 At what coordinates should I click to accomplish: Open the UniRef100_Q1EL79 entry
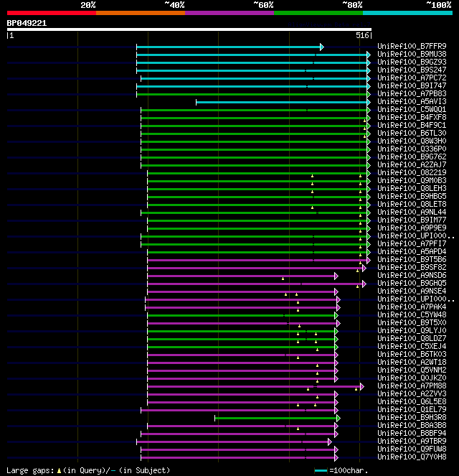[412, 409]
